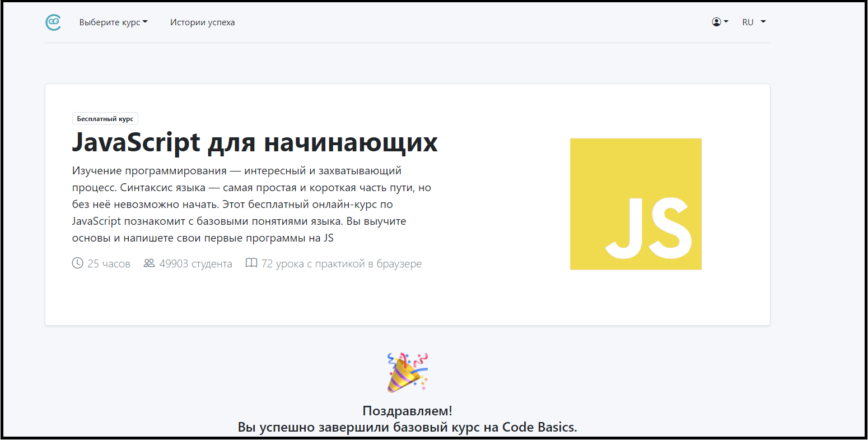This screenshot has height=440, width=868.
Task: Click the 72 урока с практикой text
Action: pos(341,264)
